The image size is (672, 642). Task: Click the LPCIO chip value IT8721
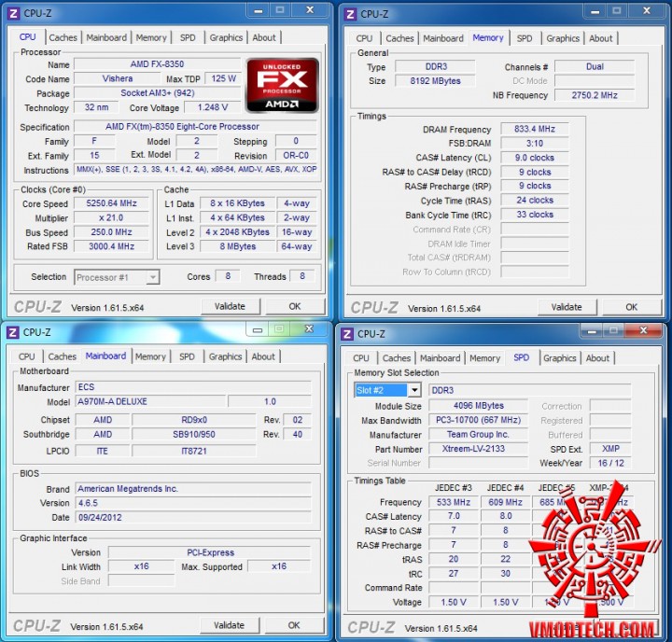194,451
